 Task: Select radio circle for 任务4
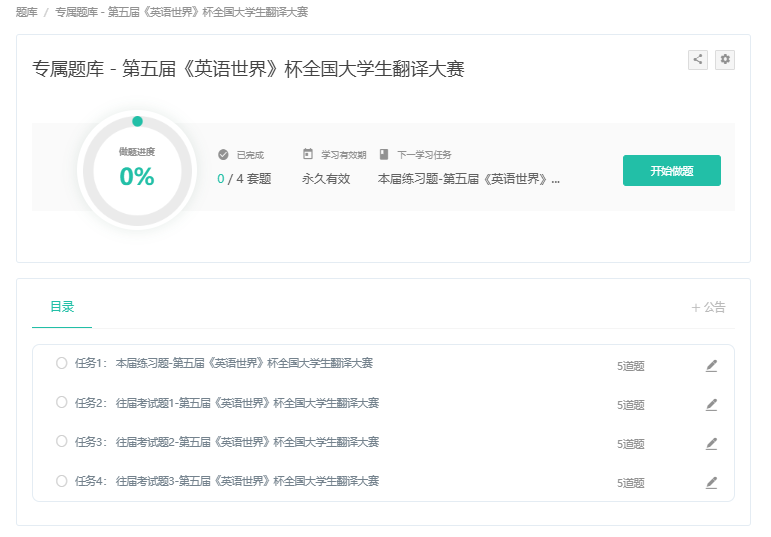coord(62,480)
